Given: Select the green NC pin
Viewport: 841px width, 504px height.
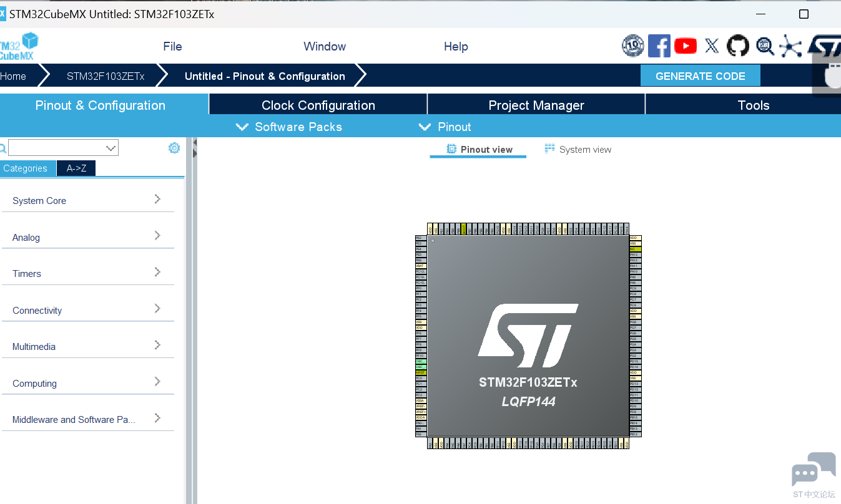Looking at the screenshot, I should (x=635, y=249).
